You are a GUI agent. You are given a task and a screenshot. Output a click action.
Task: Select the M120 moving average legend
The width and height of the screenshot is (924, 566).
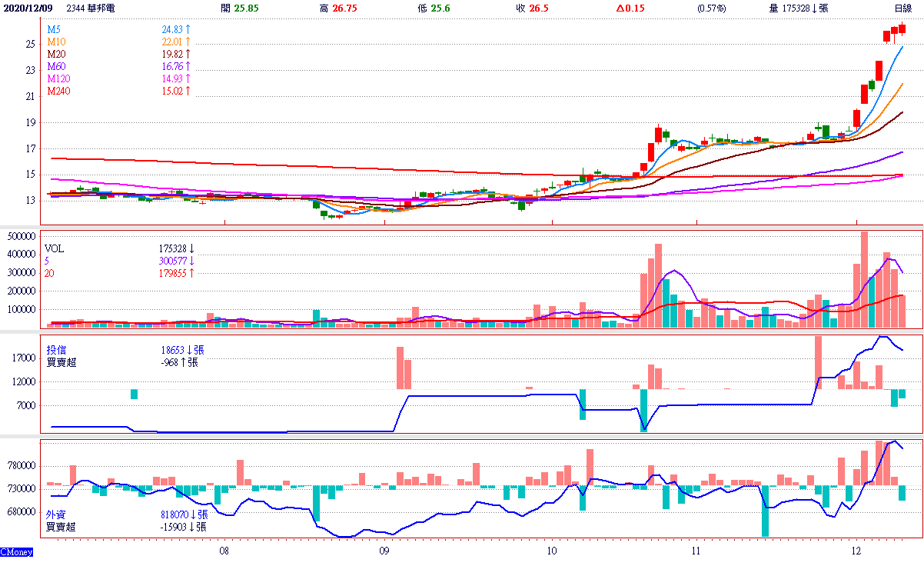point(58,78)
